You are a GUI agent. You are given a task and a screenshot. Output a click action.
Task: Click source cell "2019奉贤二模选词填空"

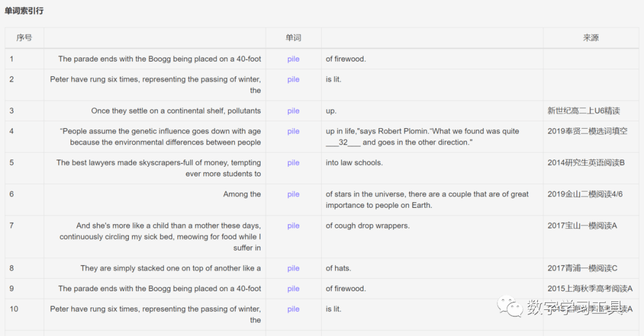587,131
